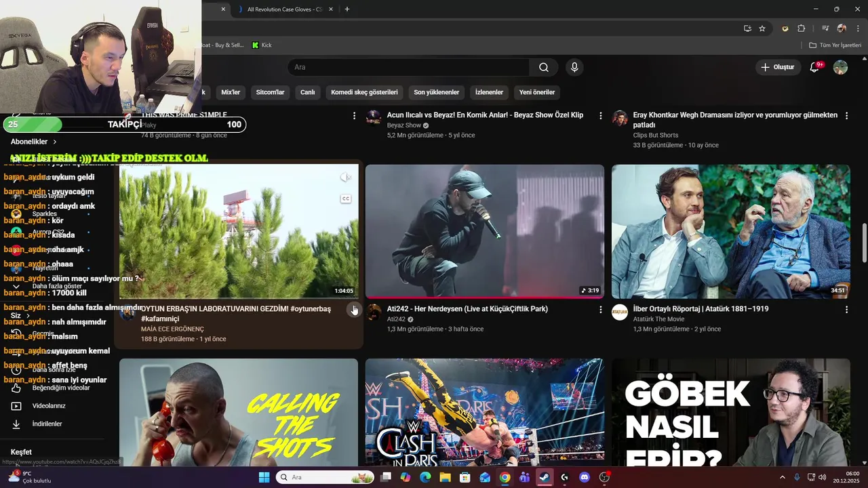Open Chrome three-dot menu
Viewport: 868px width, 488px height.
858,28
